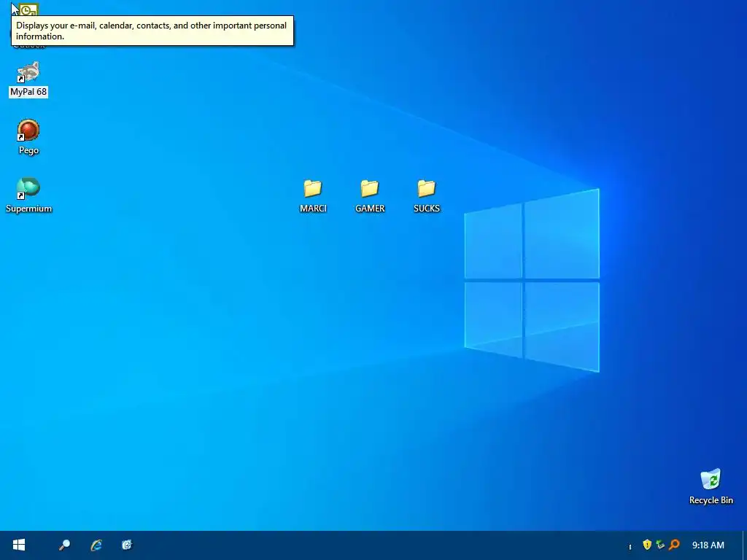Open the taskbar magnifying glass search
This screenshot has width=747, height=560.
coord(64,545)
